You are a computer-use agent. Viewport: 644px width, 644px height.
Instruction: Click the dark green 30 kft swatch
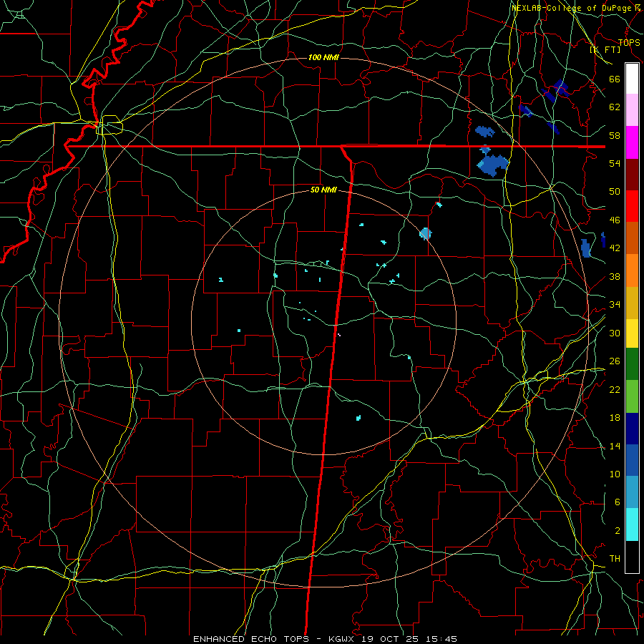coord(632,364)
